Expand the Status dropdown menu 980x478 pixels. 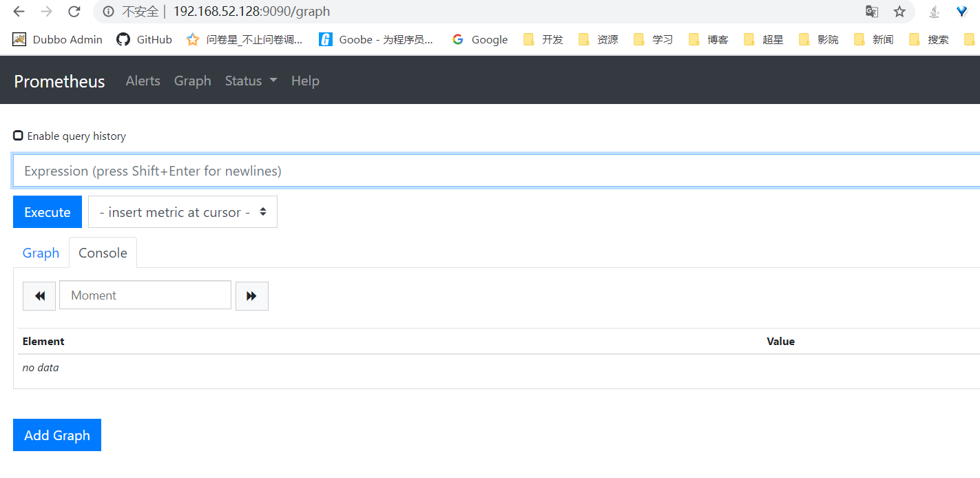(x=251, y=81)
